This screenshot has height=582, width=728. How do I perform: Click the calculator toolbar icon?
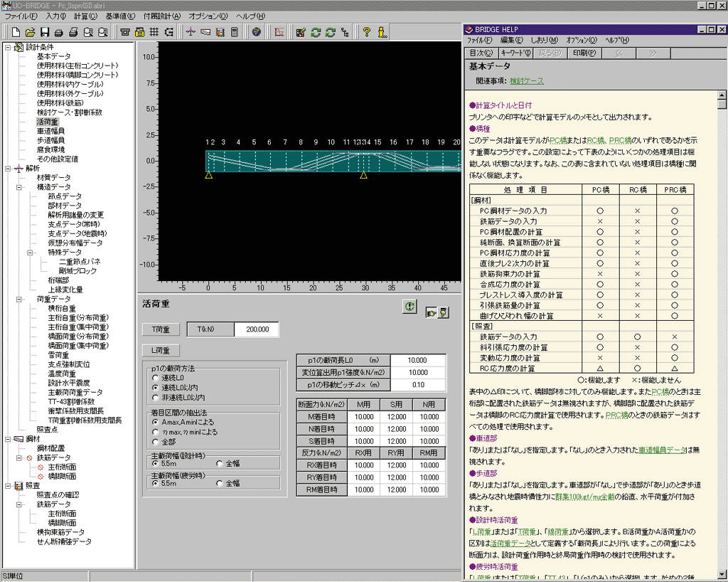click(235, 32)
